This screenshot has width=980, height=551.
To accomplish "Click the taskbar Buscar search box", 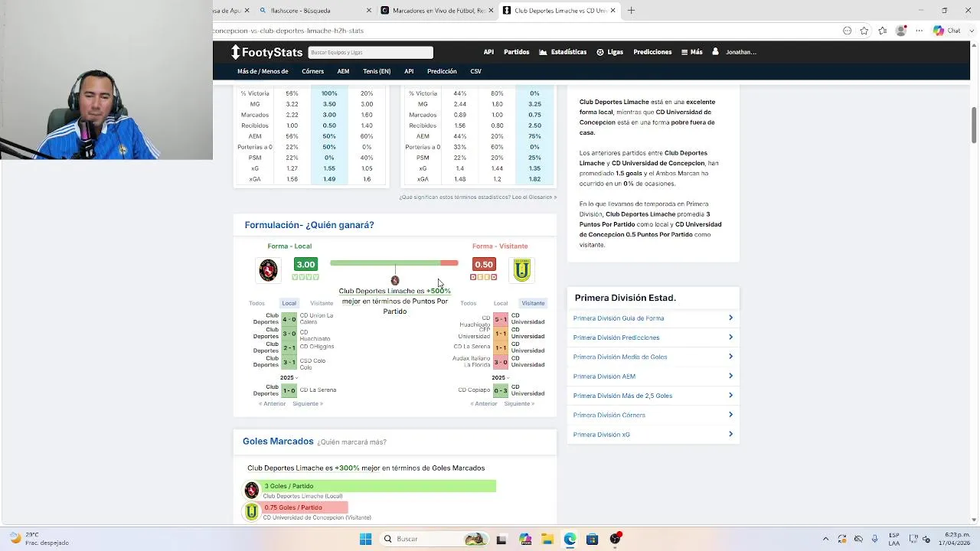I will [x=435, y=539].
